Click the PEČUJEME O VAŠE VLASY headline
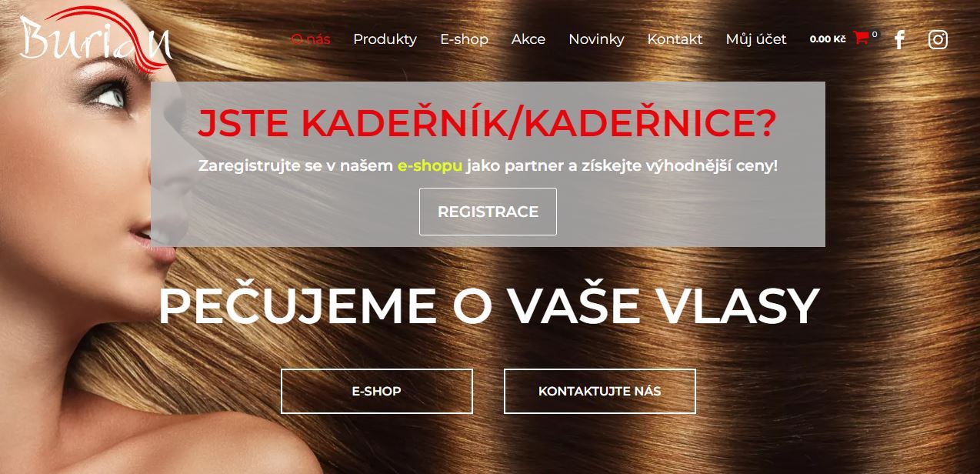980x474 pixels. tap(488, 306)
